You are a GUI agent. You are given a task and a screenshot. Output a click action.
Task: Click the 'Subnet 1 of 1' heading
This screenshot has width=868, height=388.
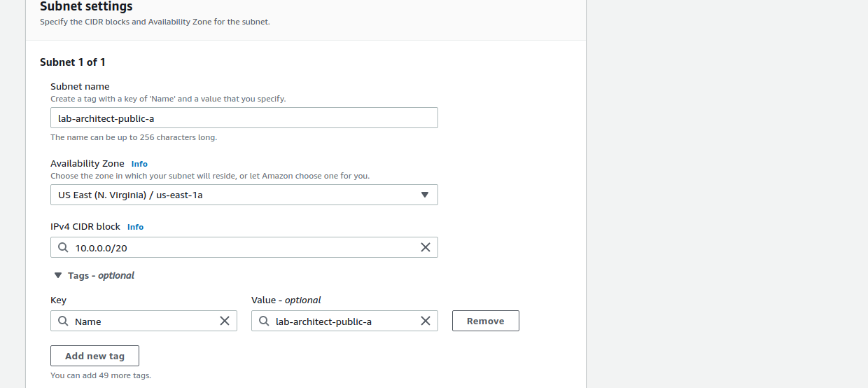(x=73, y=62)
